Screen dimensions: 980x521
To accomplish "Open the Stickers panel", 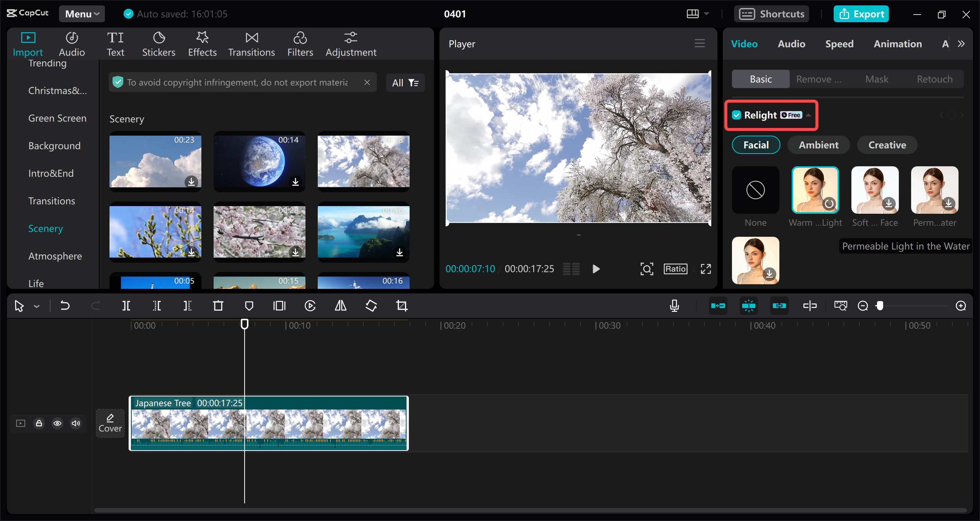I will coord(158,43).
